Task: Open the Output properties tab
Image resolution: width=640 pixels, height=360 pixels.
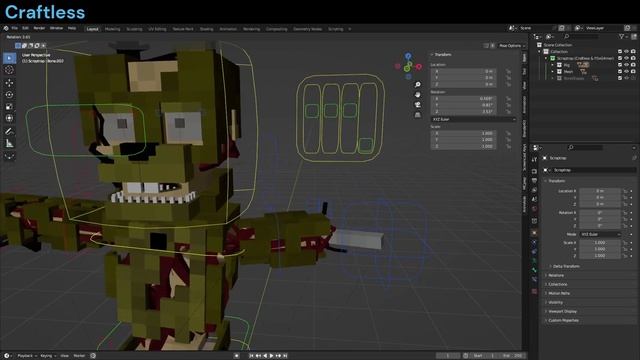Action: (534, 180)
